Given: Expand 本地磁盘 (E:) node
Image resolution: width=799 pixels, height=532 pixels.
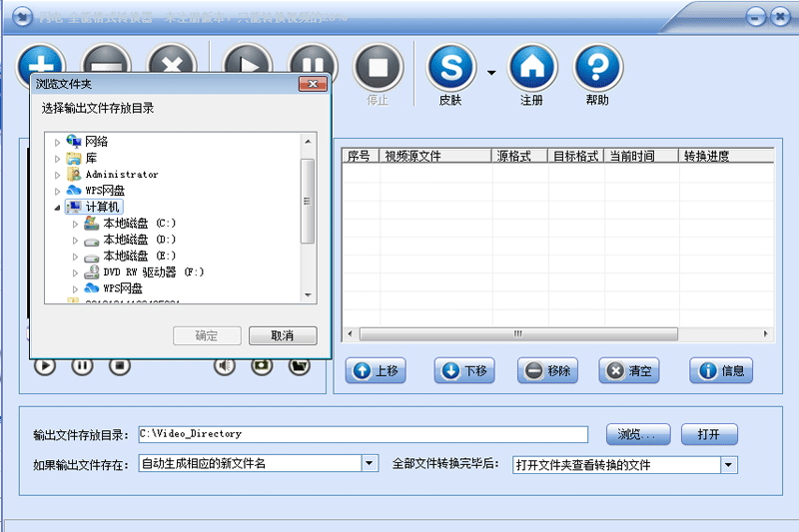Looking at the screenshot, I should [x=75, y=257].
